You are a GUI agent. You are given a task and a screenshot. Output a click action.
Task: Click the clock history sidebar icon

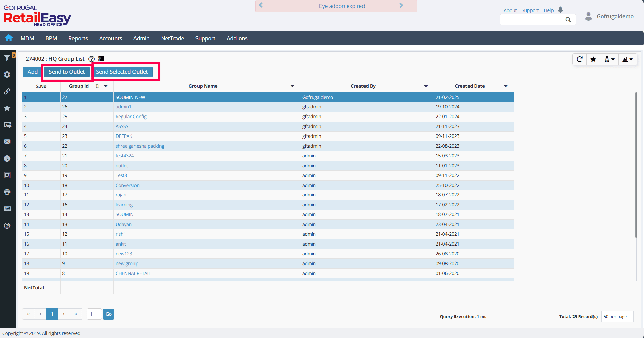(x=7, y=159)
